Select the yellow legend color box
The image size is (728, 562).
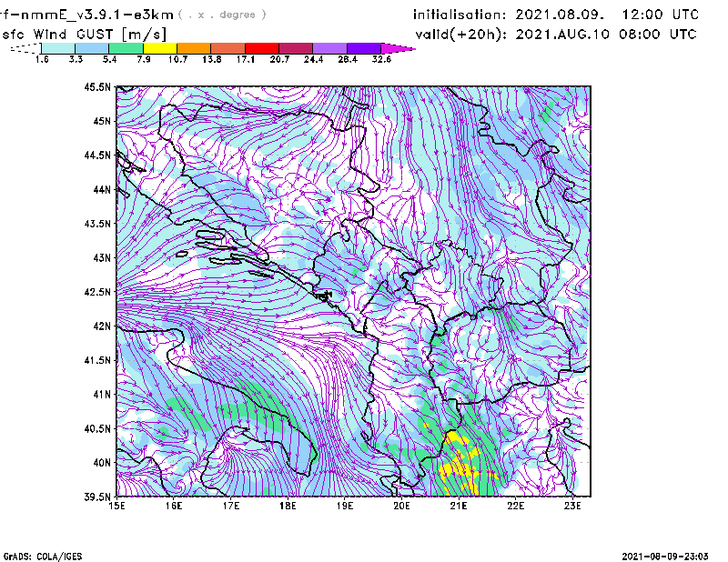click(x=160, y=48)
